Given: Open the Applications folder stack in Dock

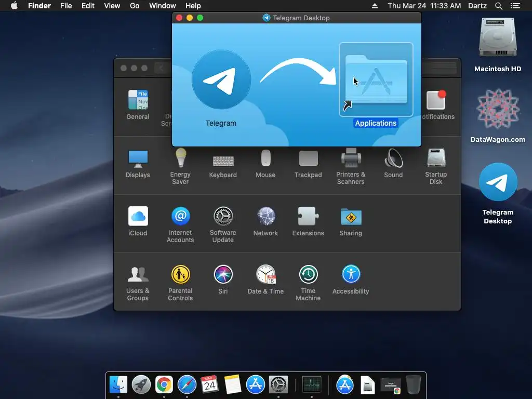Looking at the screenshot, I should [x=345, y=385].
